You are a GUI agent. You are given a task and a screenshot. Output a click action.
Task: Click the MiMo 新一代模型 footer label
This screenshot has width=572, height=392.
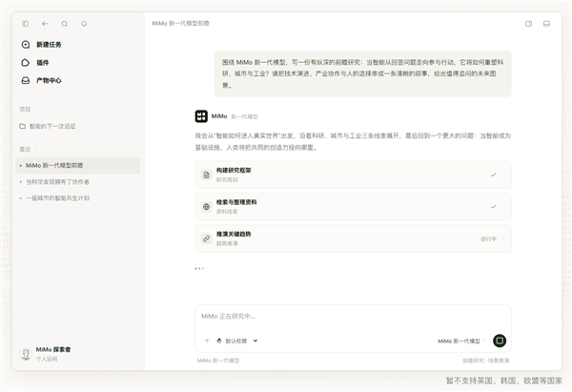[218, 361]
